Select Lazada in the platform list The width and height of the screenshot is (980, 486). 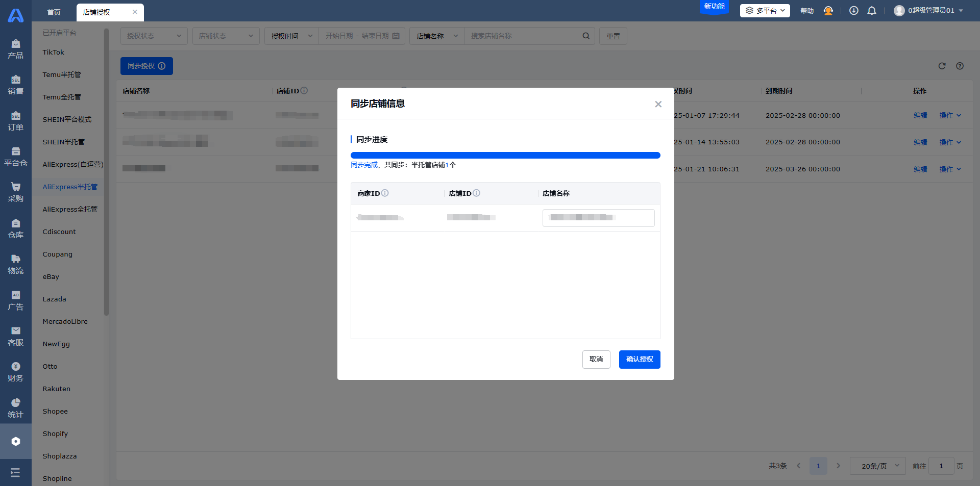coord(54,299)
